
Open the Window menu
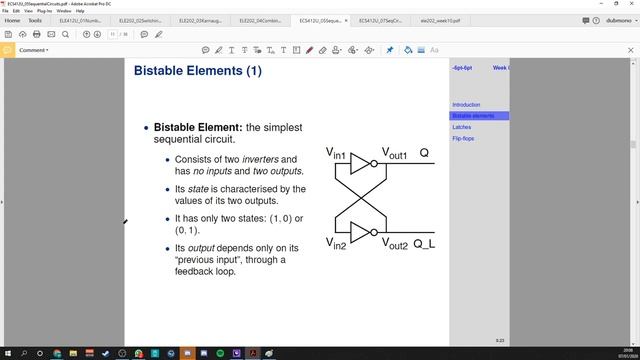click(63, 11)
